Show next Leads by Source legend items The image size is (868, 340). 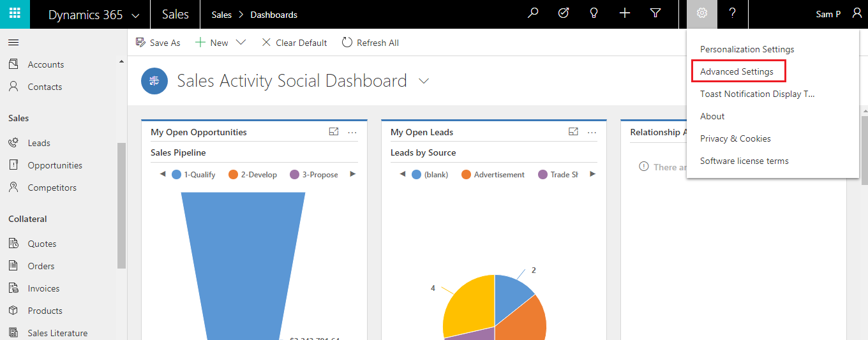point(592,174)
